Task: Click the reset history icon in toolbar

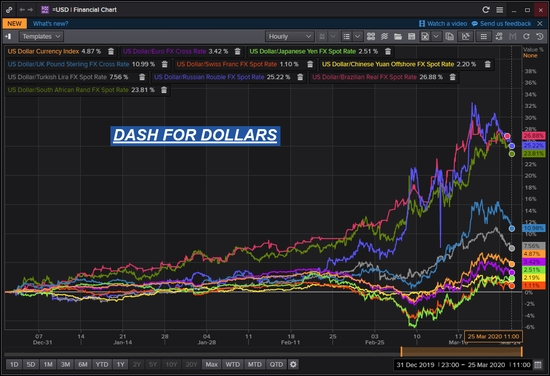Action: 540,36
